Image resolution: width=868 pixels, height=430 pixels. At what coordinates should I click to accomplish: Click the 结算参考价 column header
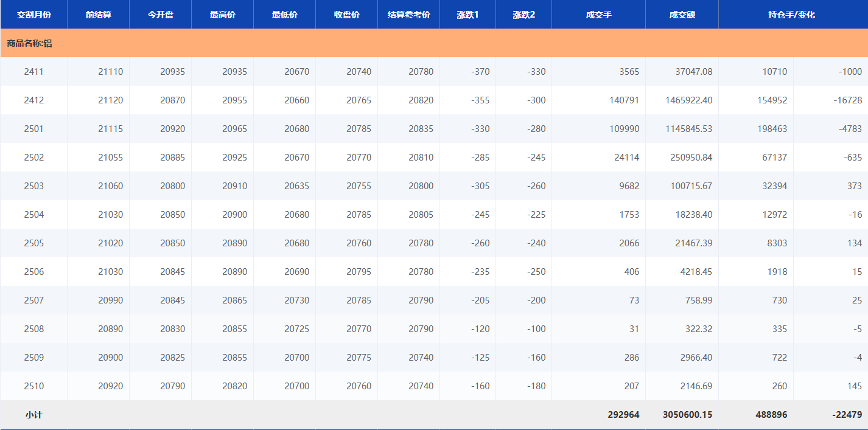(x=408, y=15)
